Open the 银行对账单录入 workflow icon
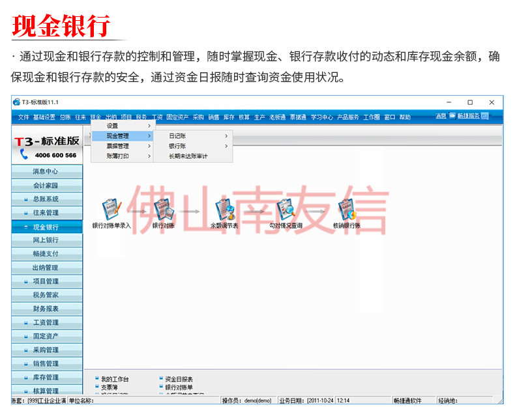The width and height of the screenshot is (515, 420). 111,210
